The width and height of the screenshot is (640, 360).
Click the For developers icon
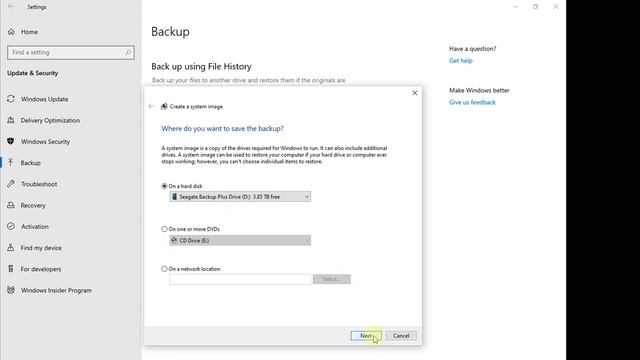[11, 269]
